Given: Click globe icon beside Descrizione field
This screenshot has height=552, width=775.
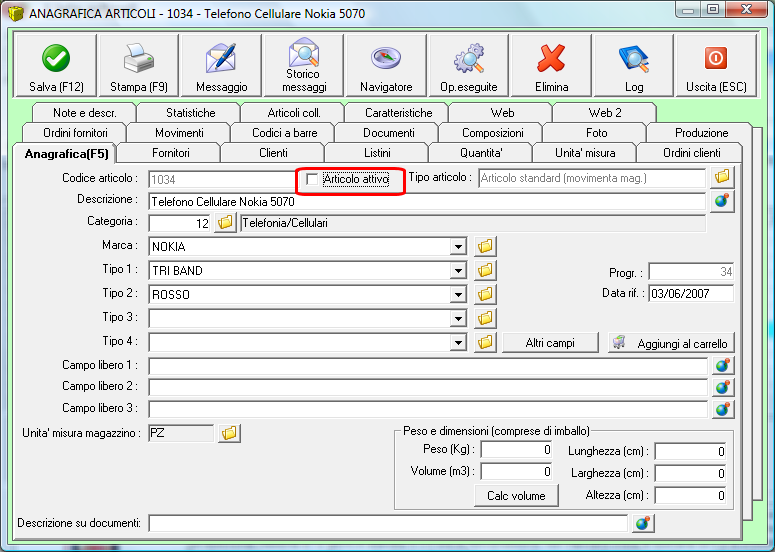Looking at the screenshot, I should pos(722,201).
